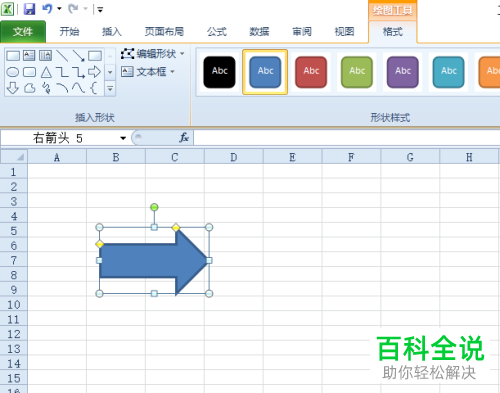500x393 pixels.
Task: Pick the line arrow shape
Action: [x=78, y=55]
